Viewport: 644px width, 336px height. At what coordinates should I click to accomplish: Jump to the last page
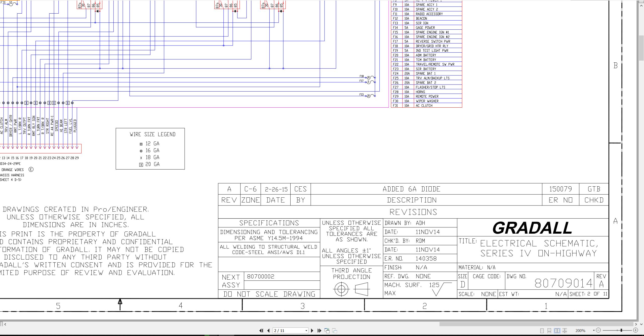[319, 330]
